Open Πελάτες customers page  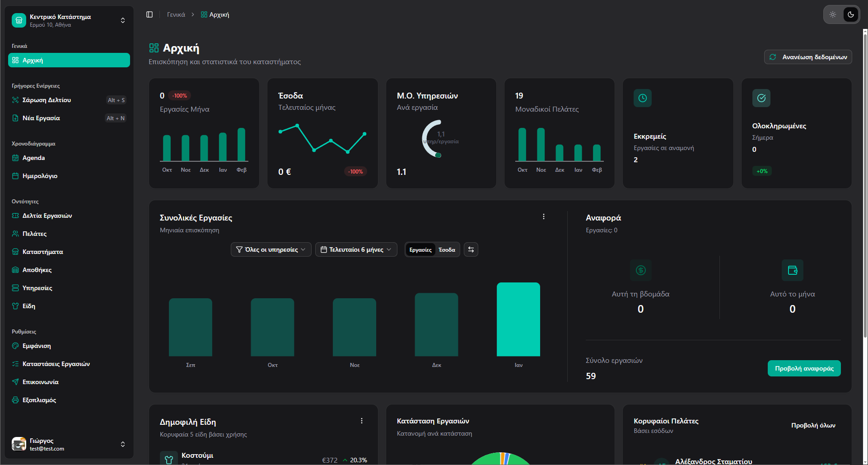click(69, 234)
